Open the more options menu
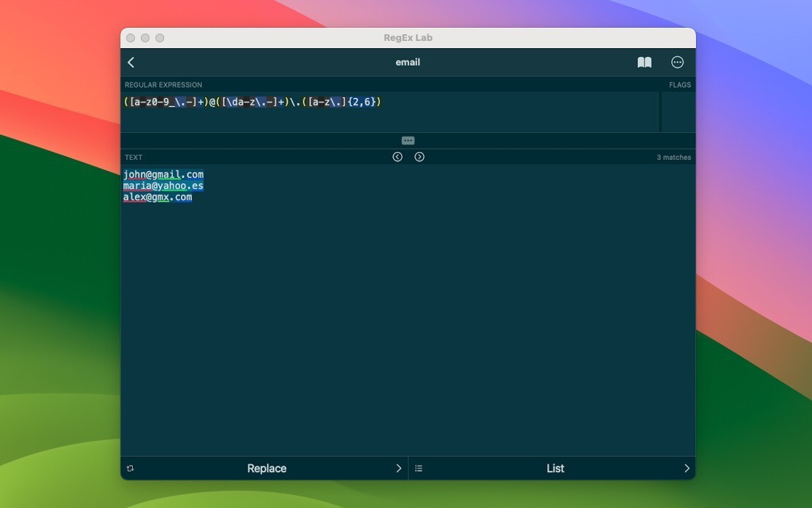The image size is (812, 508). (677, 62)
